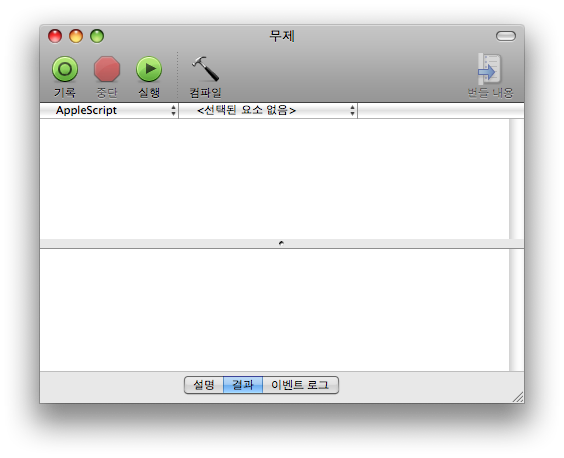Image resolution: width=564 pixels, height=458 pixels.
Task: Click the yellow minimize window button
Action: tap(76, 36)
